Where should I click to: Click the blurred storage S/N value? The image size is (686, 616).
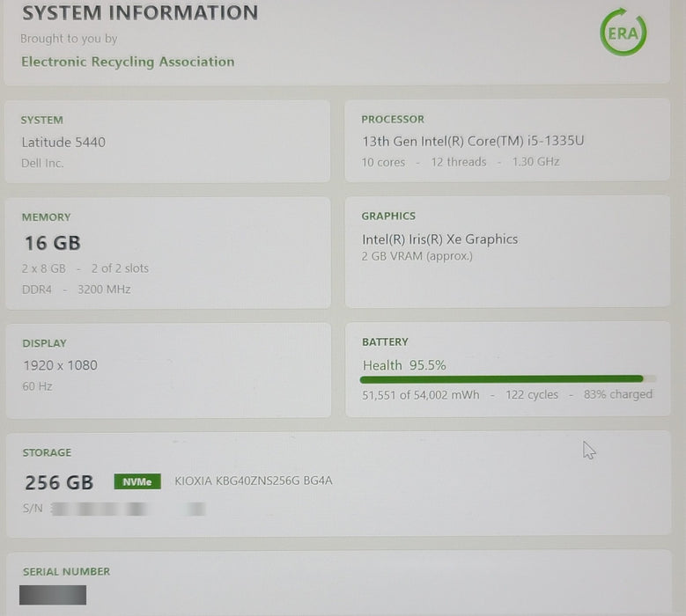coord(128,509)
